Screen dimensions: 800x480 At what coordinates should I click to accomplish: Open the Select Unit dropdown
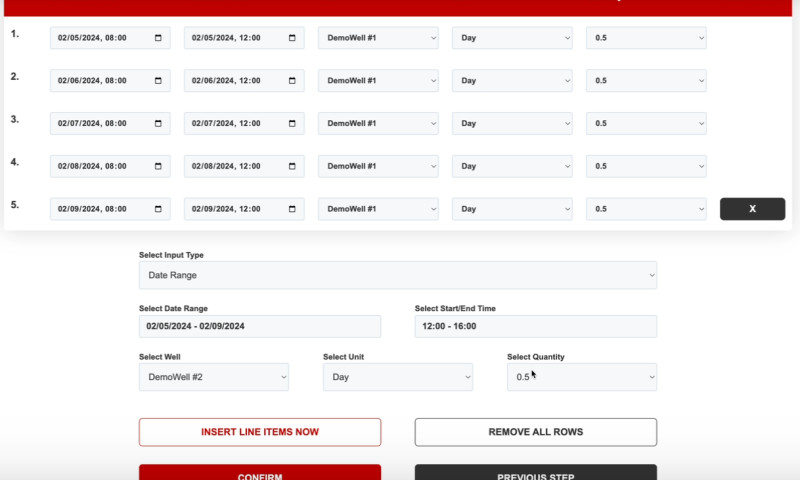397,377
